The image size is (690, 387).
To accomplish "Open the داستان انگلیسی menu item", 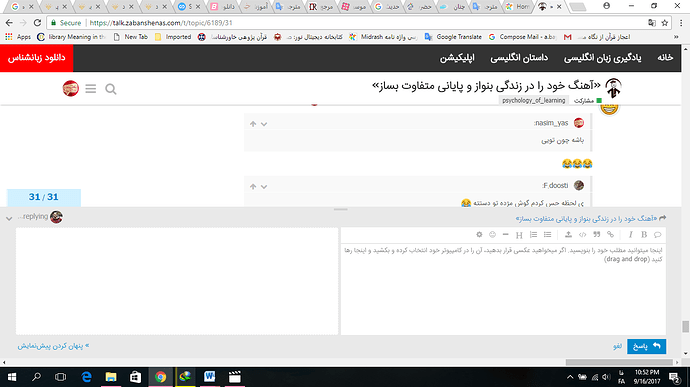I will click(x=519, y=58).
